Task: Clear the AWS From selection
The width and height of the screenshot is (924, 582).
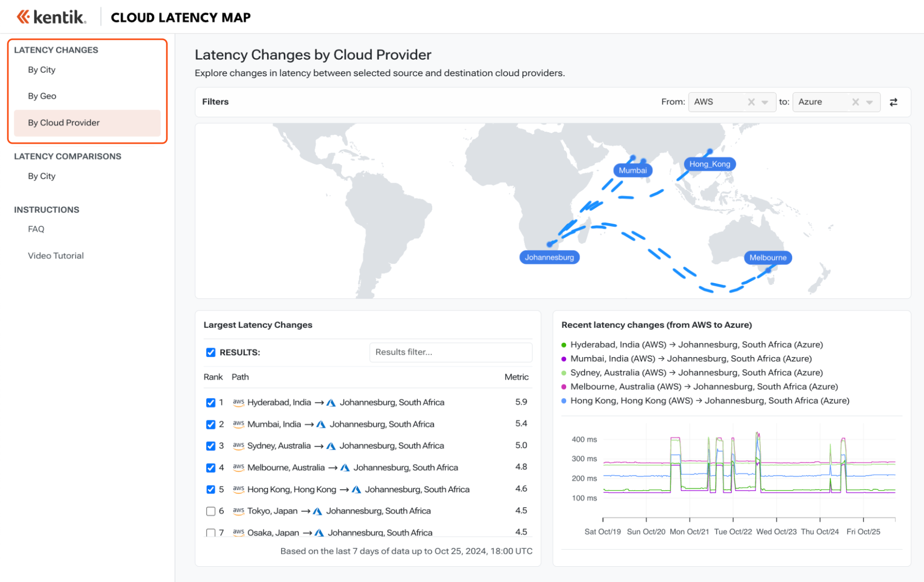Action: tap(751, 102)
